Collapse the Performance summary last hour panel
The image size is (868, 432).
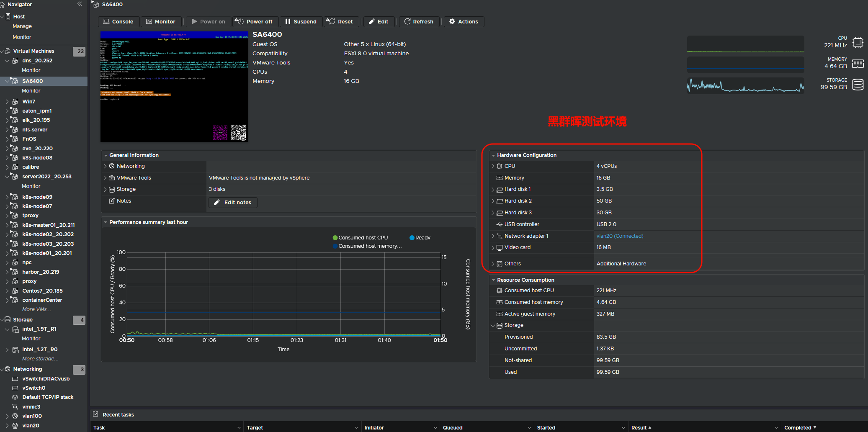coord(106,222)
